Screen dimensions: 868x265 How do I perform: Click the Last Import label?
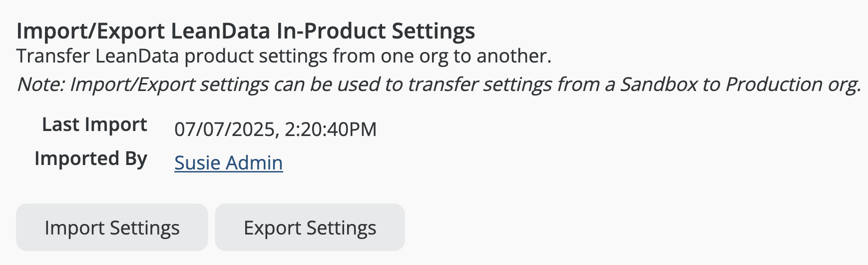[x=94, y=124]
